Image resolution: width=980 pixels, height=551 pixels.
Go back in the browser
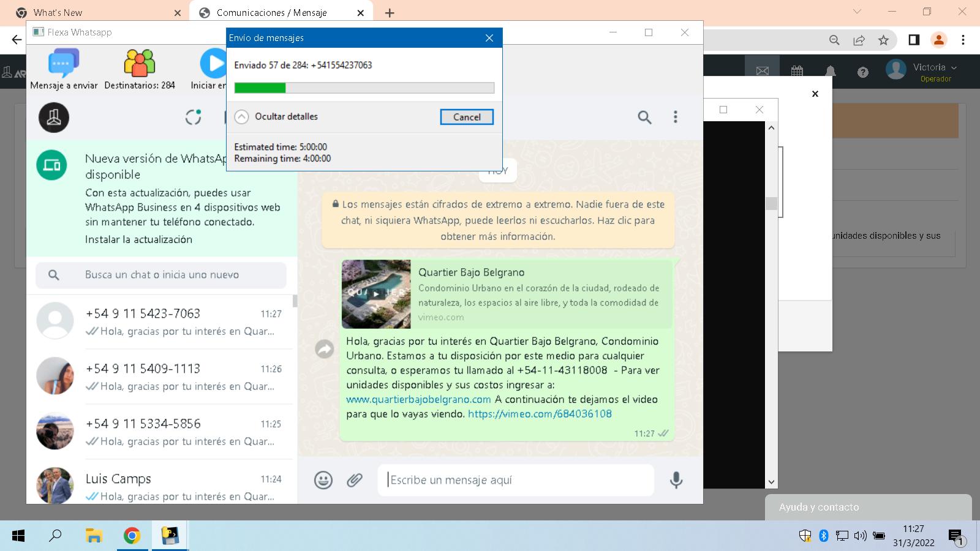pos(17,40)
